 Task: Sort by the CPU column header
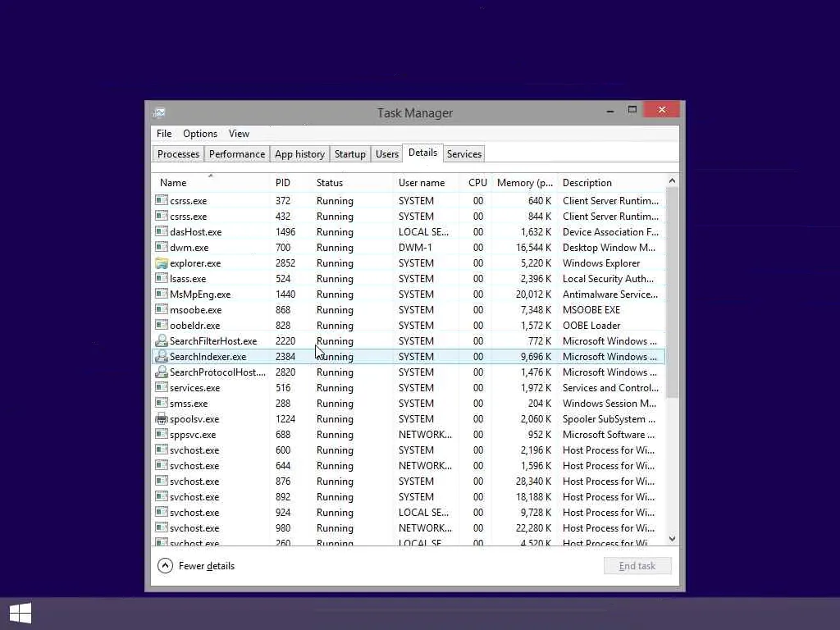(x=477, y=182)
